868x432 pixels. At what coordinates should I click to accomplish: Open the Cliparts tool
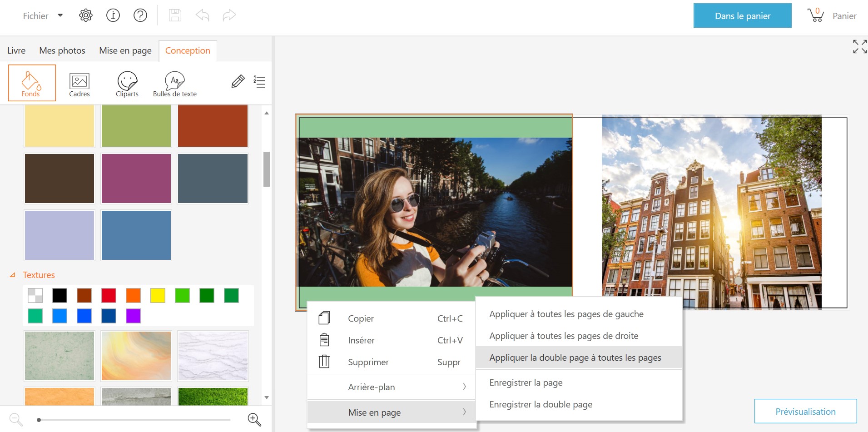[x=127, y=84]
